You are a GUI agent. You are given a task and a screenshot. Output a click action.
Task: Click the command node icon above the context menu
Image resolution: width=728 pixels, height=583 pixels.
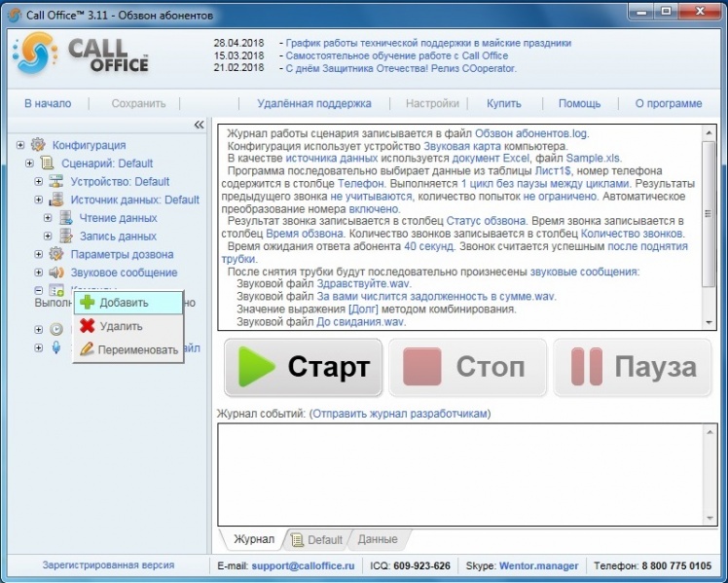(x=56, y=290)
